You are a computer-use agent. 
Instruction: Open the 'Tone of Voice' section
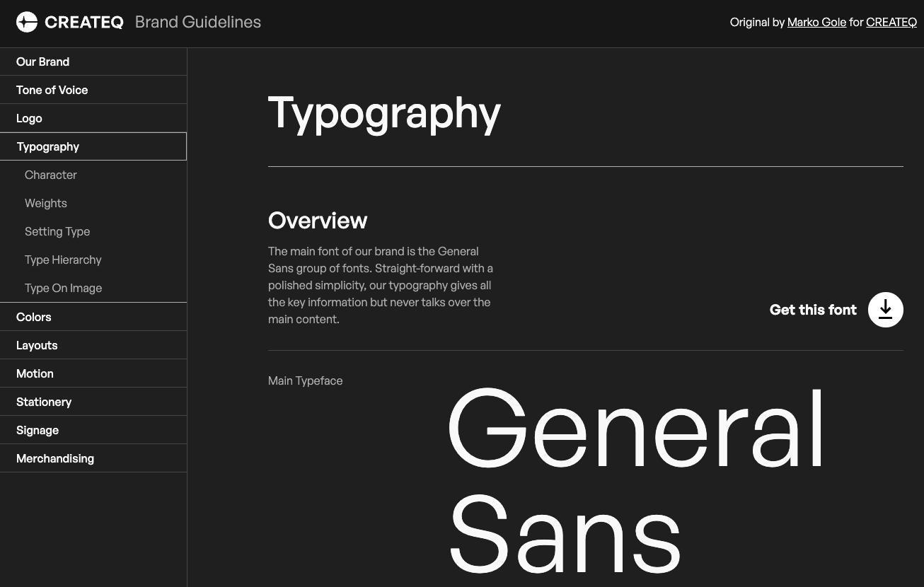tap(52, 90)
